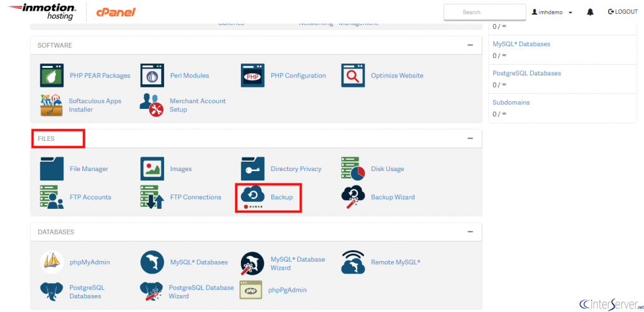Collapse the Databases section
Image resolution: width=644 pixels, height=312 pixels.
[470, 231]
